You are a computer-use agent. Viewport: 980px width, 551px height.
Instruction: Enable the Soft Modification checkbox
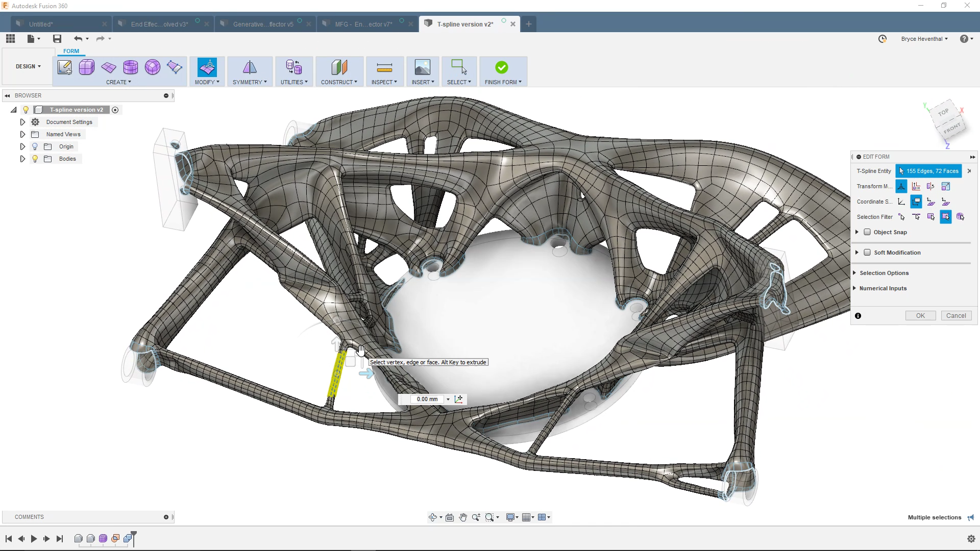tap(867, 253)
